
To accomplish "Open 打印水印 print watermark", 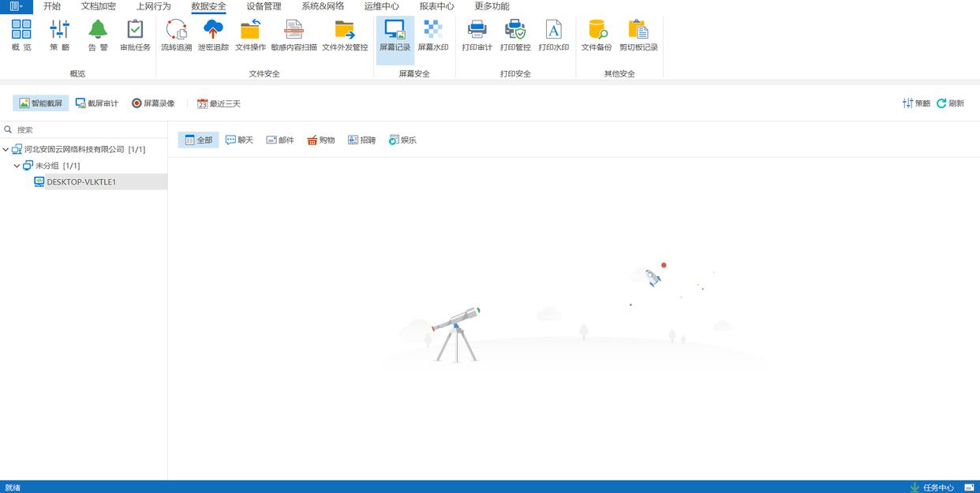I will pyautogui.click(x=553, y=36).
